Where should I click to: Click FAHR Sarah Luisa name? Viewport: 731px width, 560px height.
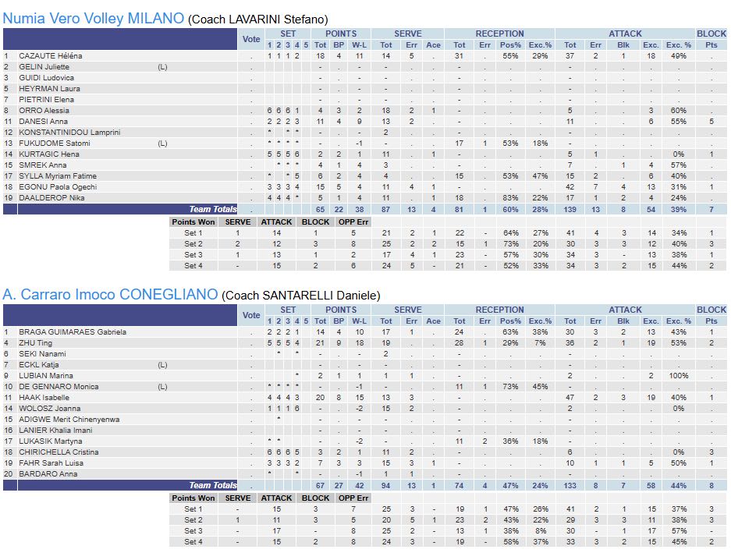click(51, 463)
